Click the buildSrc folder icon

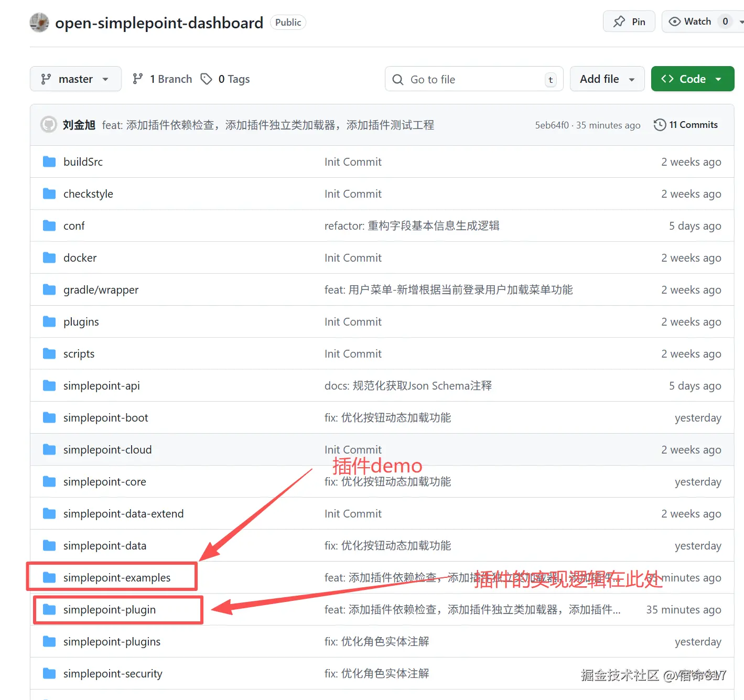(x=49, y=161)
